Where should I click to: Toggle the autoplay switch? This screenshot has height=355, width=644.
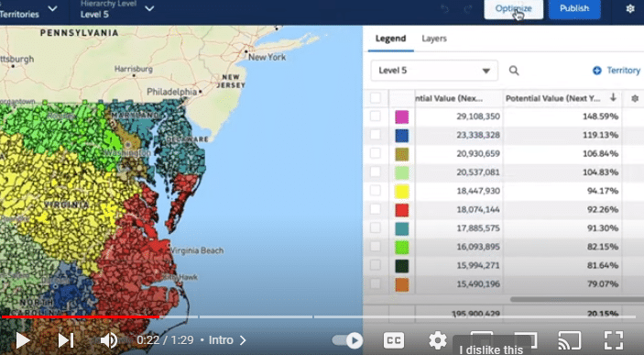click(347, 340)
